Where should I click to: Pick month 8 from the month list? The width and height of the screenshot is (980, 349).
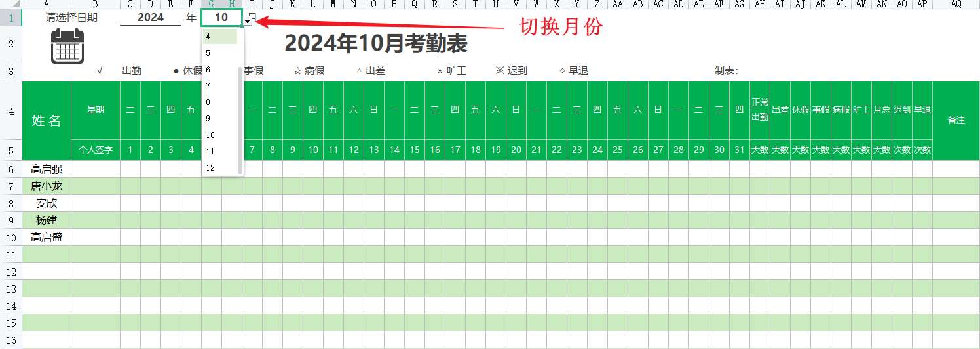219,102
